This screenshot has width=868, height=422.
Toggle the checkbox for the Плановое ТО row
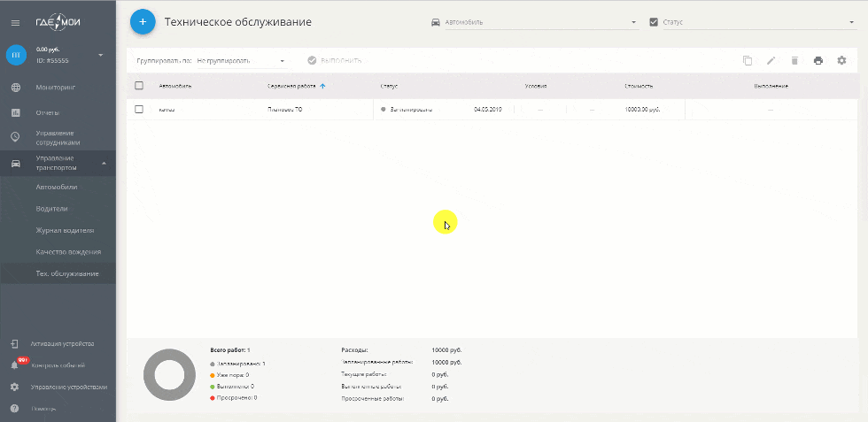click(x=139, y=110)
